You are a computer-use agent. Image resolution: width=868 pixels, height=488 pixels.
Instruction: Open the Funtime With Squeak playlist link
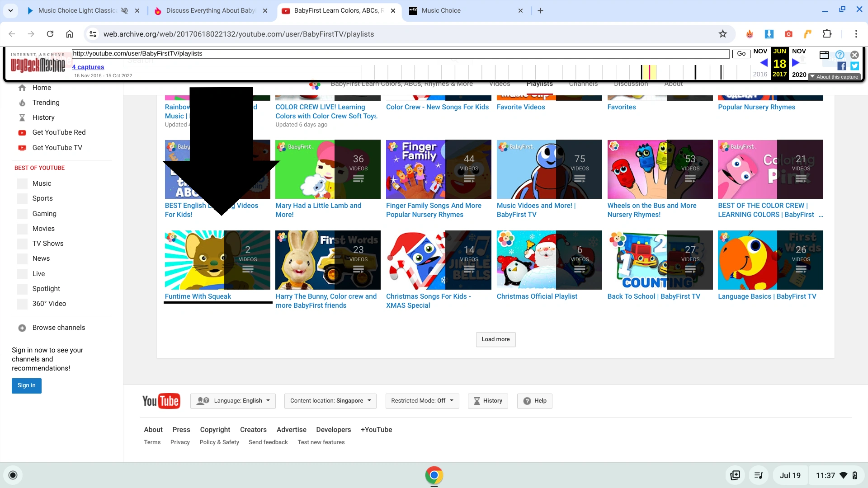(198, 296)
